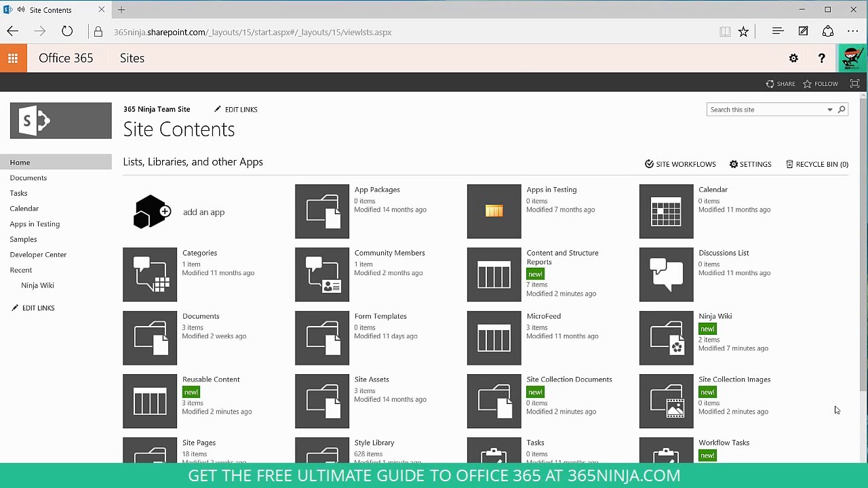Click the browser address bar
The image size is (868, 488).
click(x=407, y=32)
